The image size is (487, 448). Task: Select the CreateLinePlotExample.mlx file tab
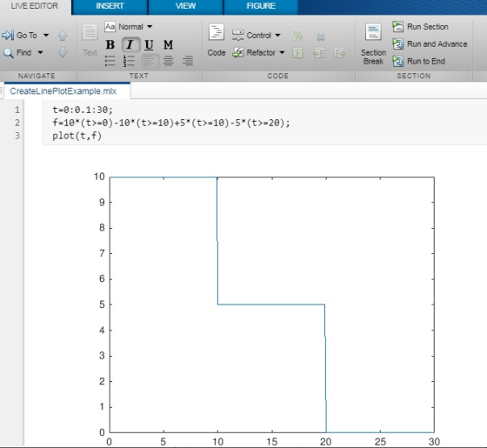63,91
